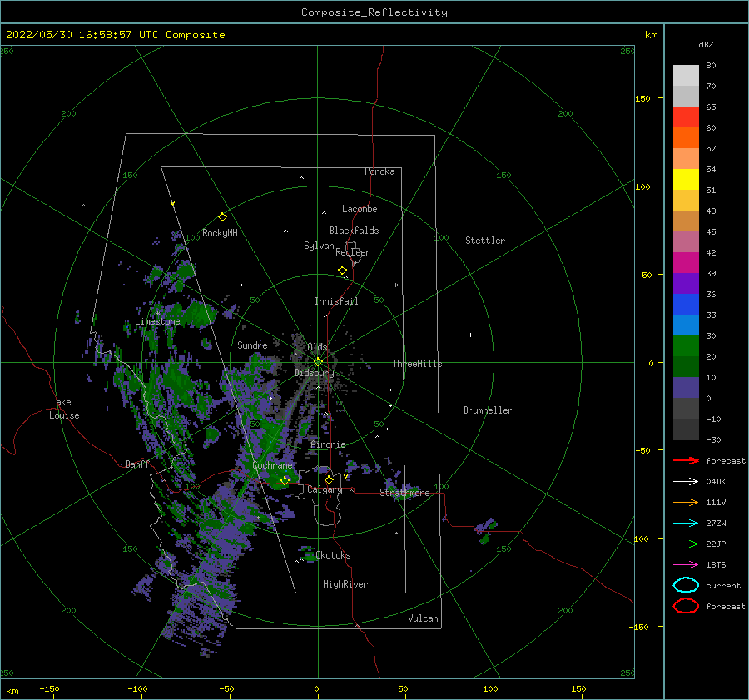
Task: Click the yellow diamond marker under Cochrane
Action: (x=285, y=481)
